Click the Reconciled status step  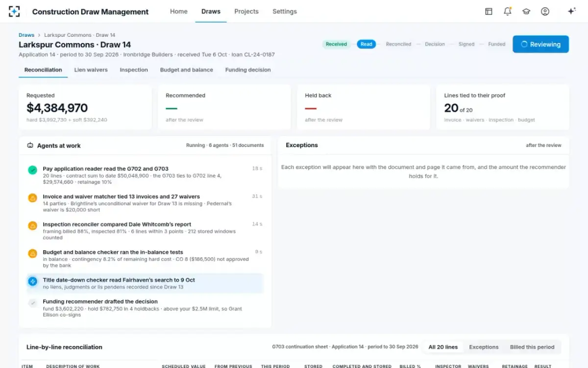coord(398,44)
